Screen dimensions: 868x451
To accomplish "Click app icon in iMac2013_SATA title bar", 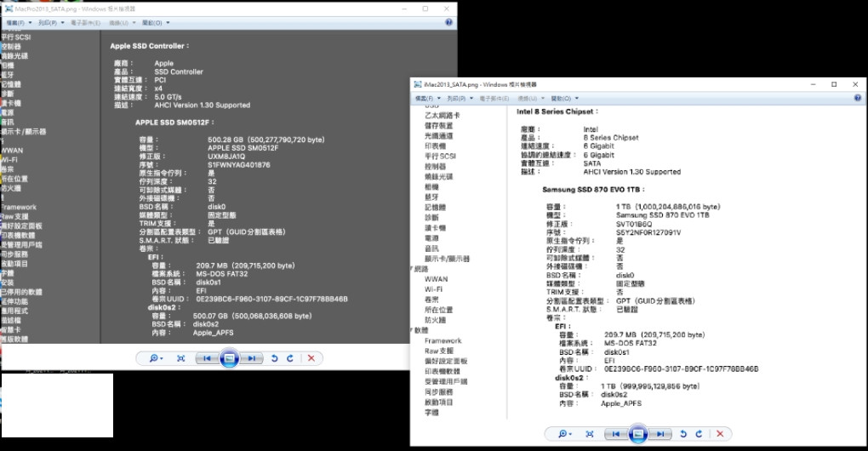I will [417, 84].
